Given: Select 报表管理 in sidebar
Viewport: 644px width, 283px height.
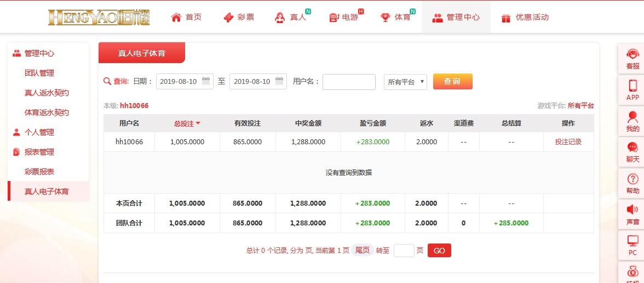Looking at the screenshot, I should [x=39, y=152].
